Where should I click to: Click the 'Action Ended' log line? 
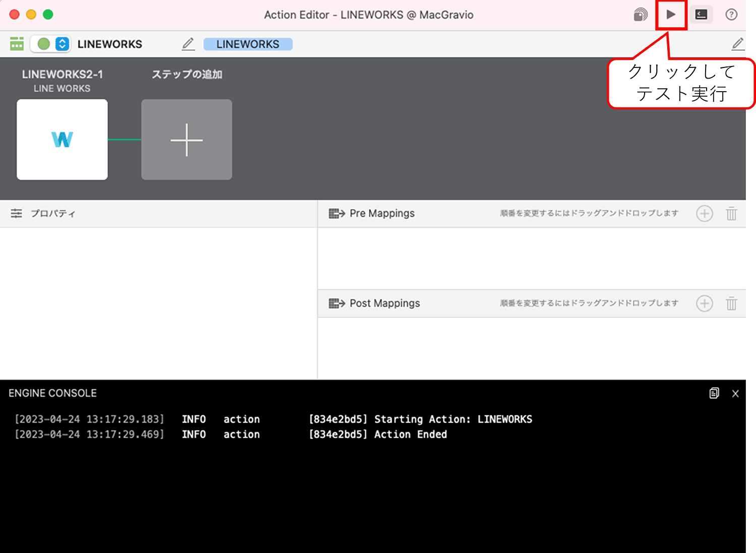click(231, 434)
